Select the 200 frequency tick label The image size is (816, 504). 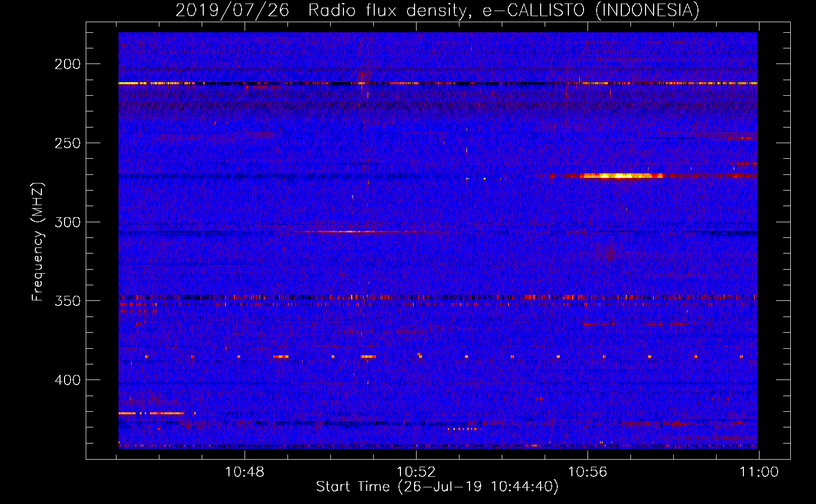pos(68,64)
